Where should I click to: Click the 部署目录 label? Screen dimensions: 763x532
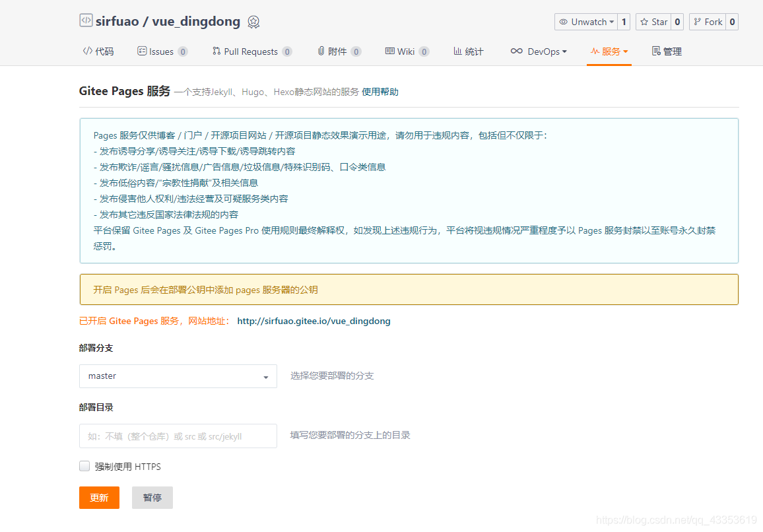tap(96, 407)
